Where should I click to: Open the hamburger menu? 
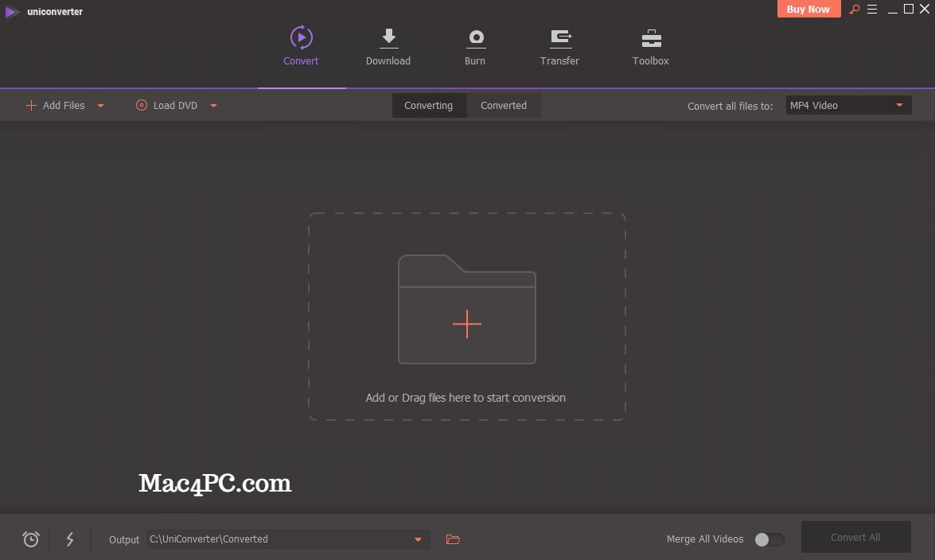(872, 9)
